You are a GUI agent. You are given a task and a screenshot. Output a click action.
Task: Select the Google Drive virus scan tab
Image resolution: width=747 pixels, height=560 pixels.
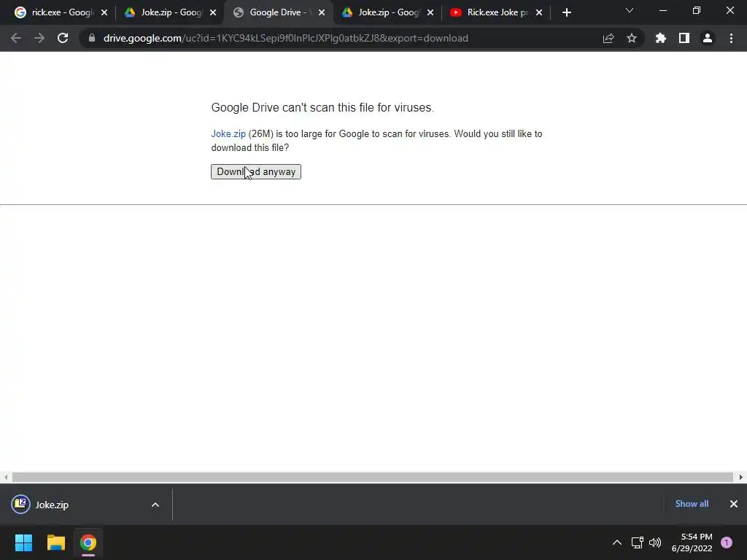coord(278,12)
